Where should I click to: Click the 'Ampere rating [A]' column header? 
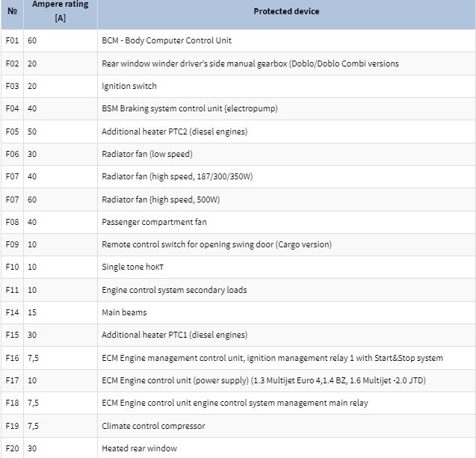click(60, 11)
